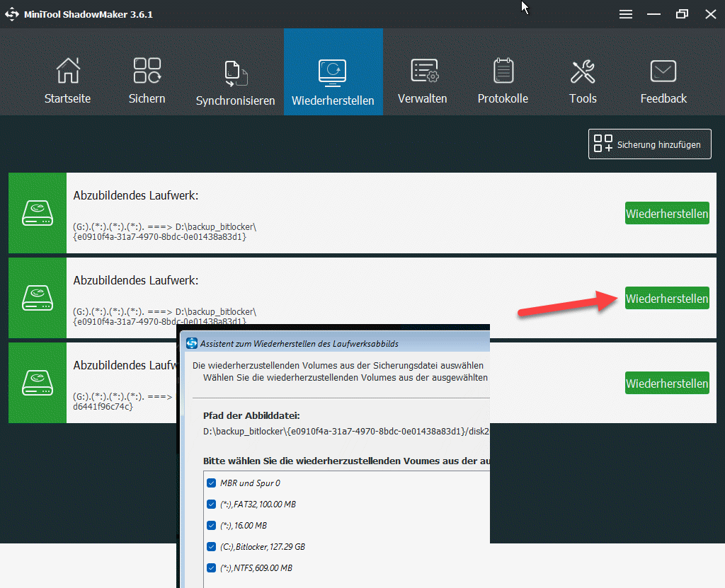Open the Synchronisieren tab
Viewport: 725px width, 588px height.
click(x=235, y=83)
